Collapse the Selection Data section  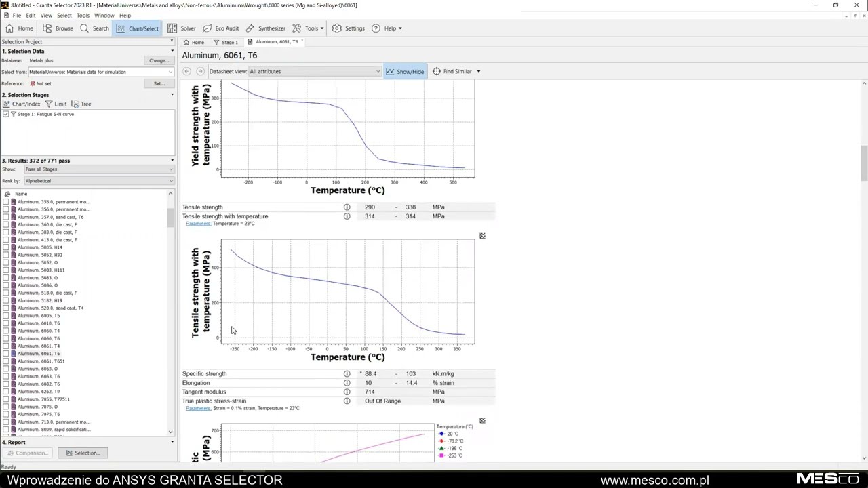click(172, 51)
